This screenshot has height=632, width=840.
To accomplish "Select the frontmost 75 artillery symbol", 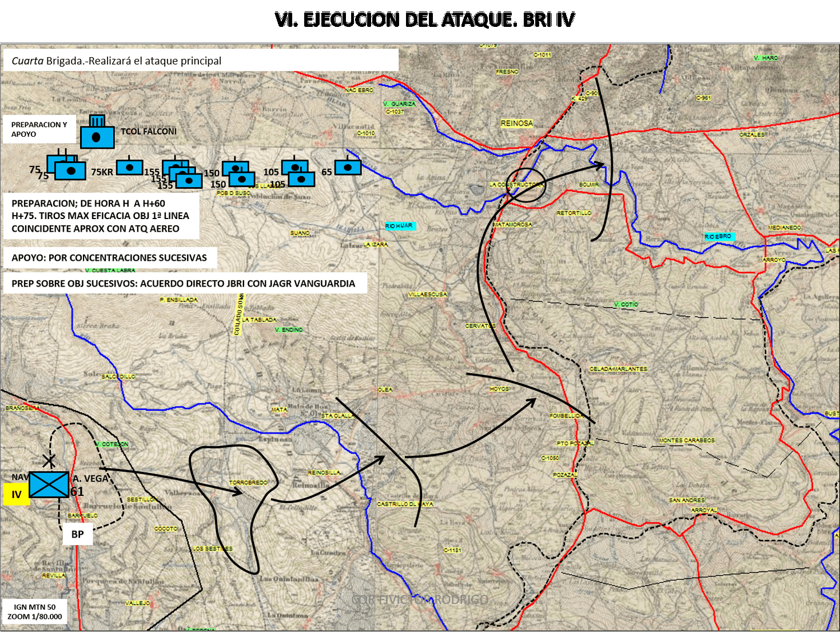I will (71, 170).
